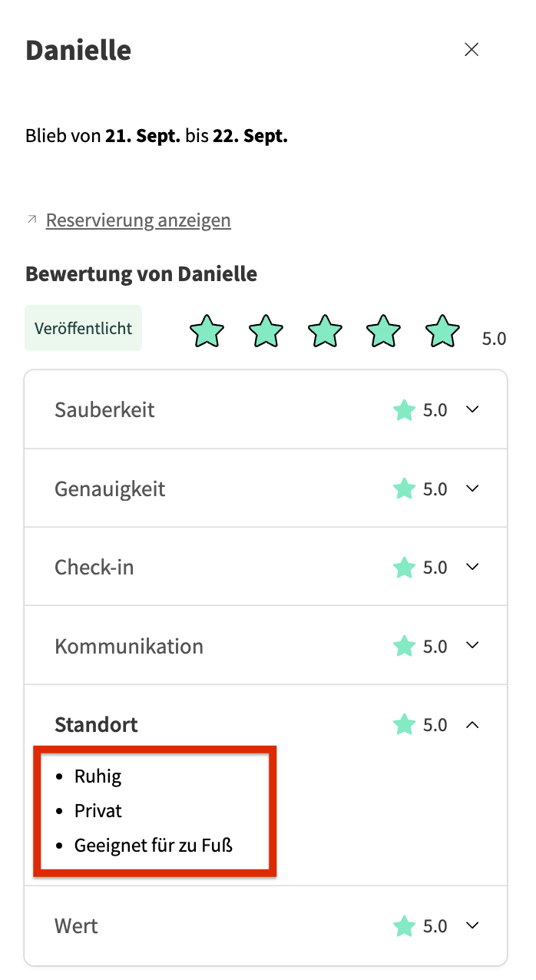Click the Veröffentlicht status badge

[x=83, y=328]
